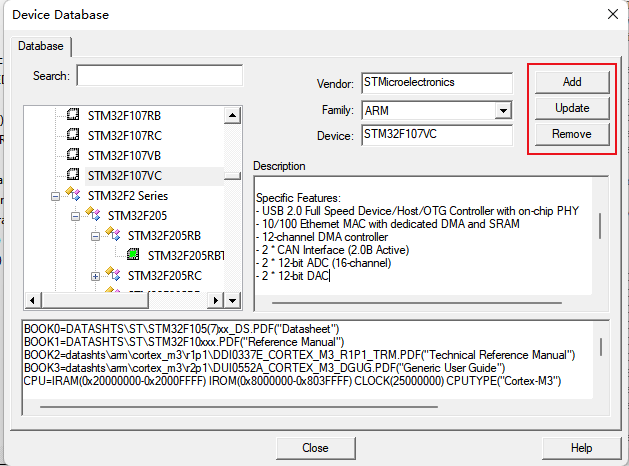The width and height of the screenshot is (629, 466).
Task: Click the Vendor input field
Action: click(436, 82)
